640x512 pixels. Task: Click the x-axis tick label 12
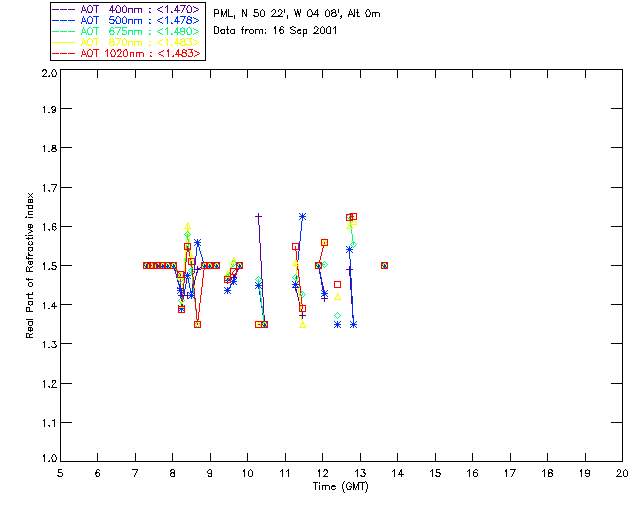point(322,473)
